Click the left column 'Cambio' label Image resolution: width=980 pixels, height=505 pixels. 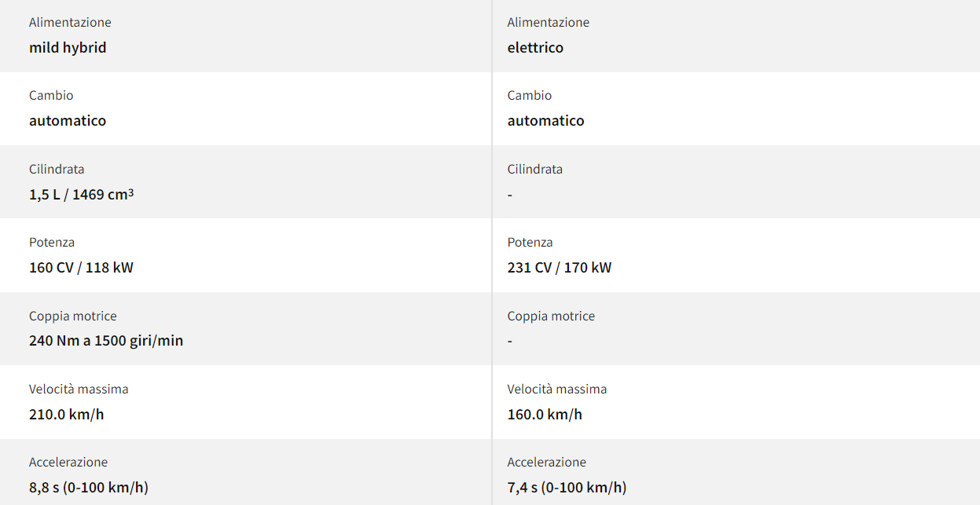51,95
